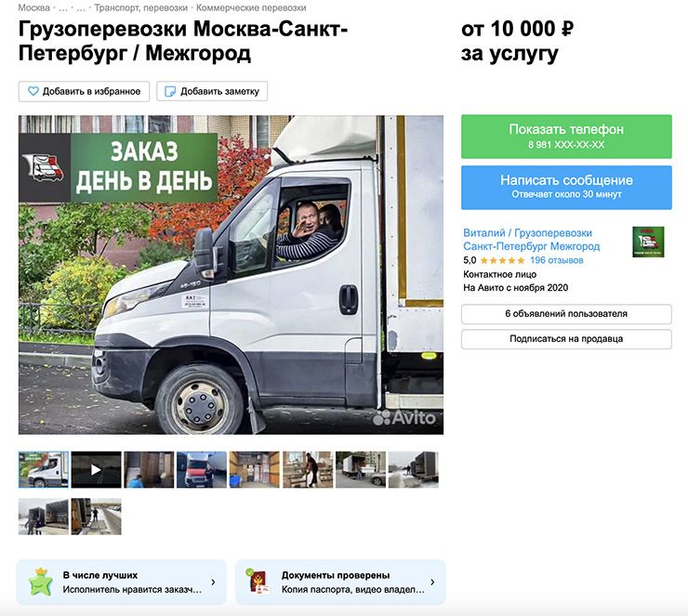Click the note icon beside Добавить заметку

pyautogui.click(x=170, y=91)
